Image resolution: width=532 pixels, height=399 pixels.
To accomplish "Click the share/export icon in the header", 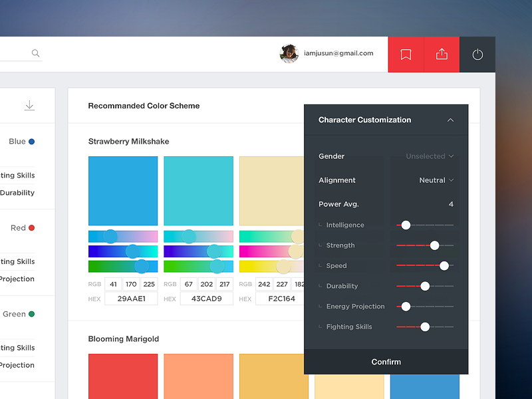I will [x=442, y=55].
